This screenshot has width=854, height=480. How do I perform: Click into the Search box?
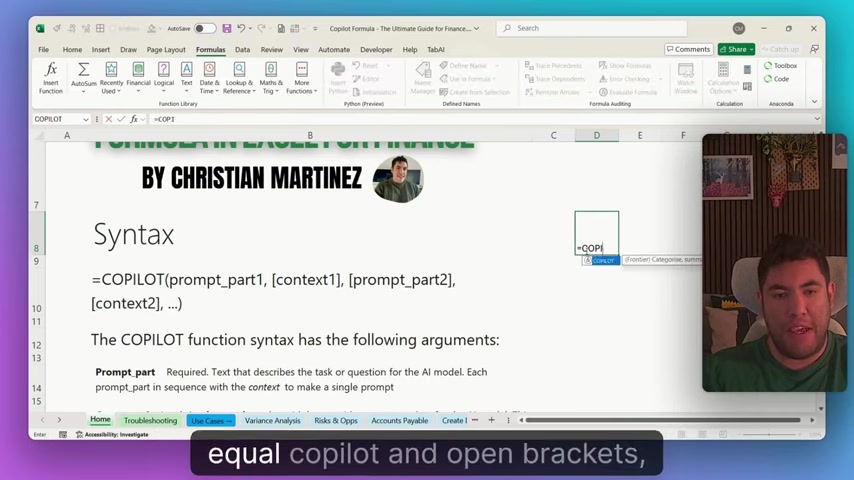pyautogui.click(x=591, y=28)
